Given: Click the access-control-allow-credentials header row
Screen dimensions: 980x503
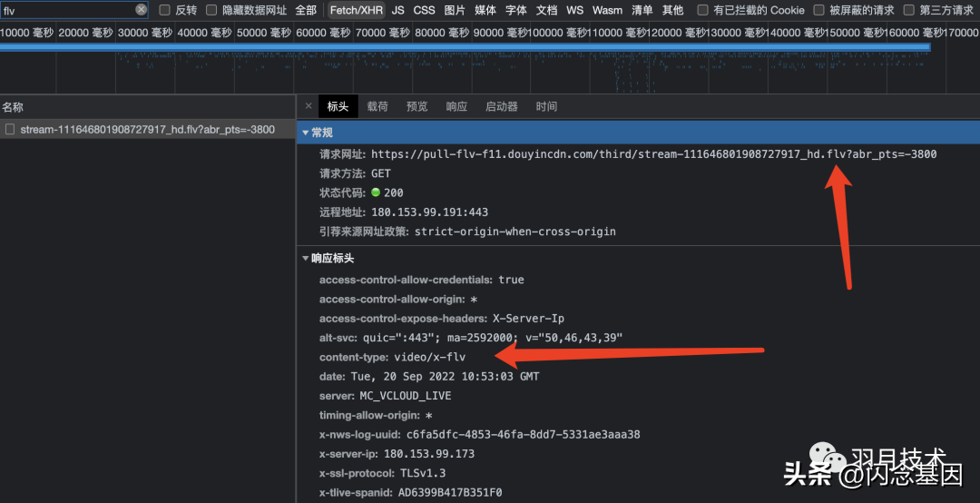Looking at the screenshot, I should click(422, 280).
